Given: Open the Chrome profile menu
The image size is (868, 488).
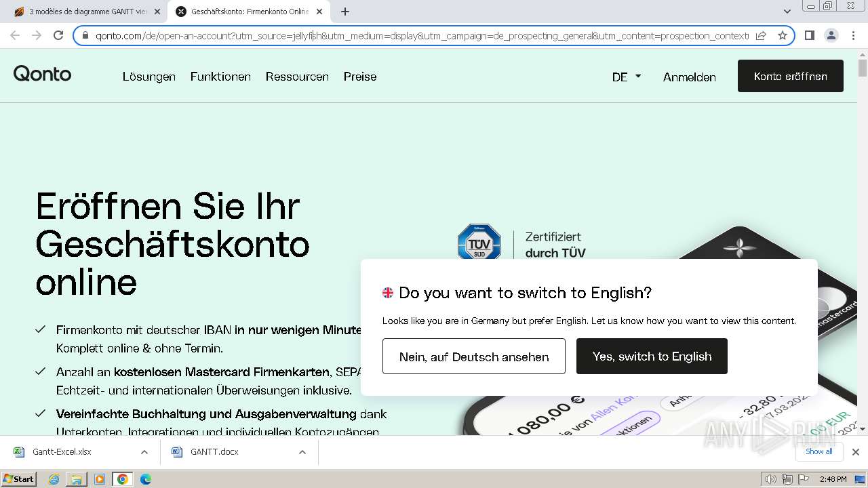Looking at the screenshot, I should (x=831, y=35).
